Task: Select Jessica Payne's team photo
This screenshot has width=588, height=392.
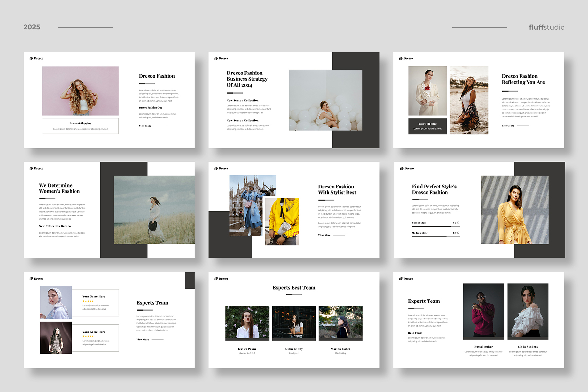Action: point(247,323)
